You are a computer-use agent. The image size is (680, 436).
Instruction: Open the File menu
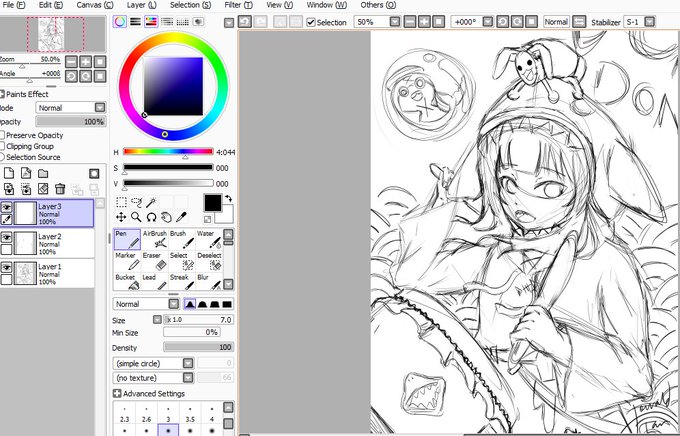click(14, 5)
